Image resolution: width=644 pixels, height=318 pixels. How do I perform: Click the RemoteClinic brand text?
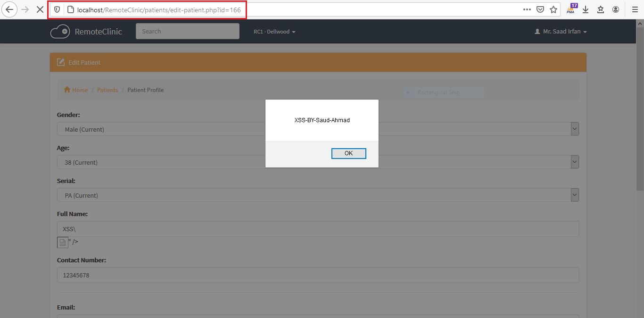pos(98,32)
